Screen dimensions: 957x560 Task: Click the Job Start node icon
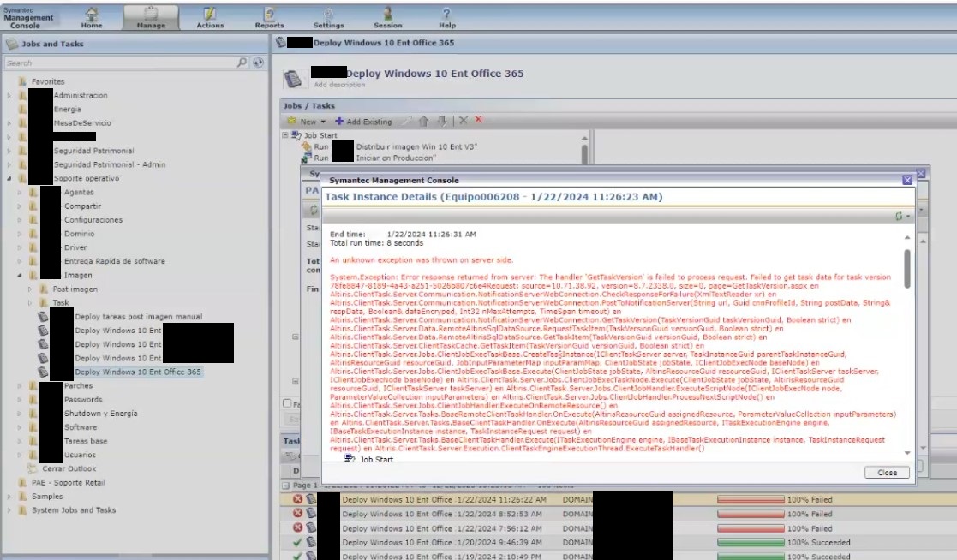pyautogui.click(x=296, y=134)
